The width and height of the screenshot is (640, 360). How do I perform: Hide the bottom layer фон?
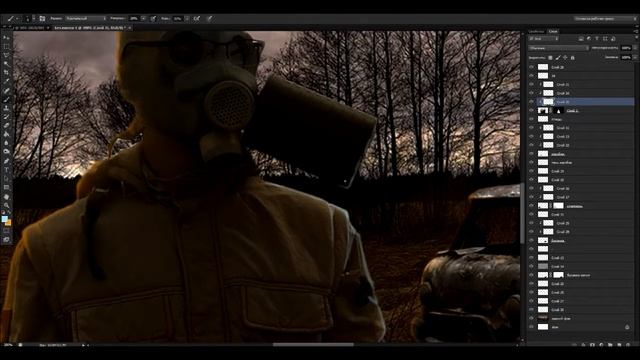[531, 327]
